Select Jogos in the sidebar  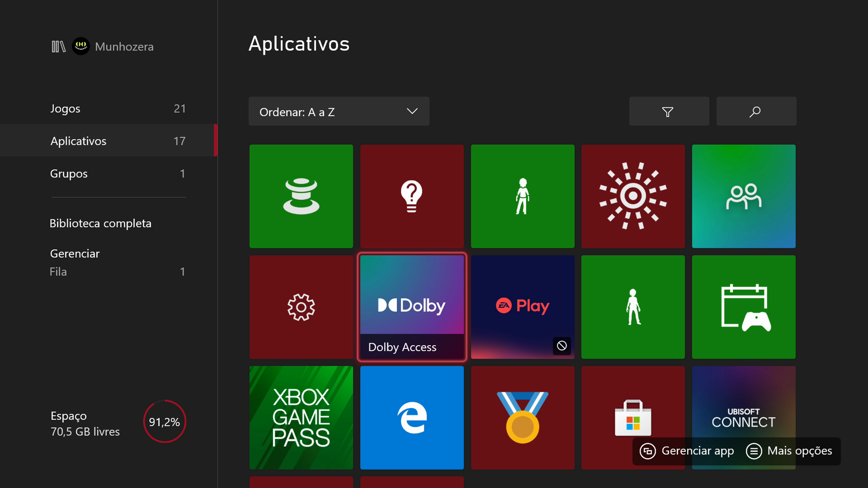coord(108,108)
